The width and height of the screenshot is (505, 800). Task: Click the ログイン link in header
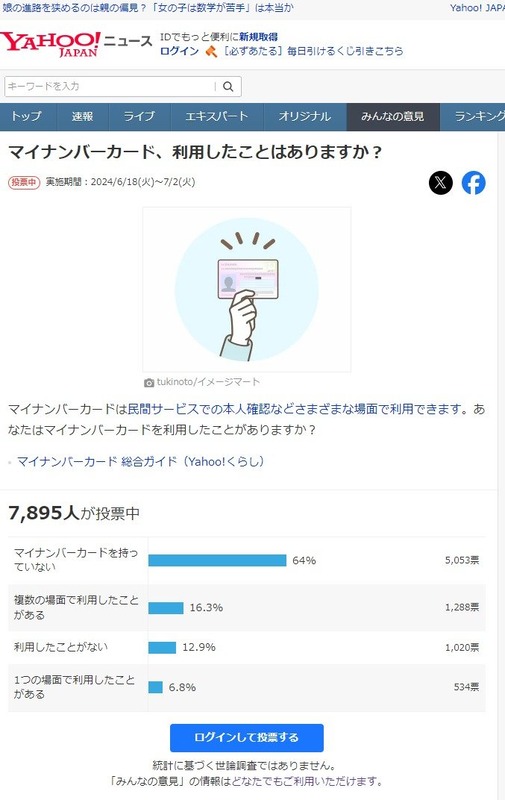[180, 51]
